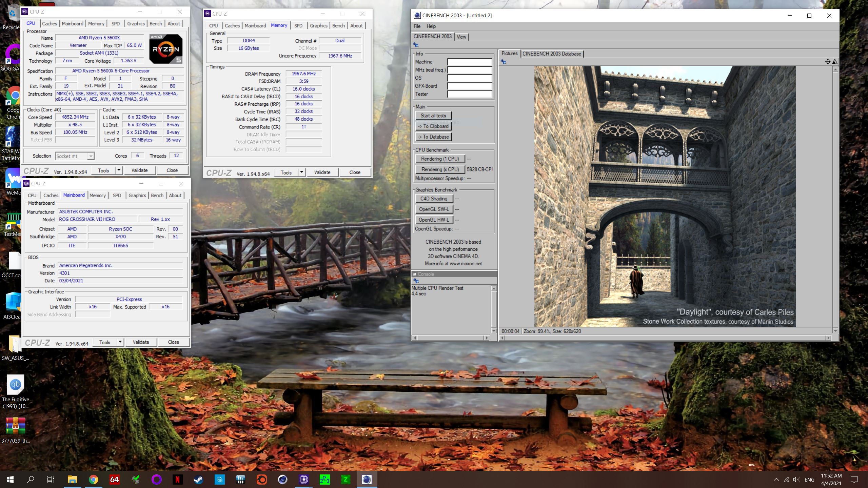The height and width of the screenshot is (488, 868).
Task: Open File Explorer from the taskbar
Action: click(x=72, y=480)
